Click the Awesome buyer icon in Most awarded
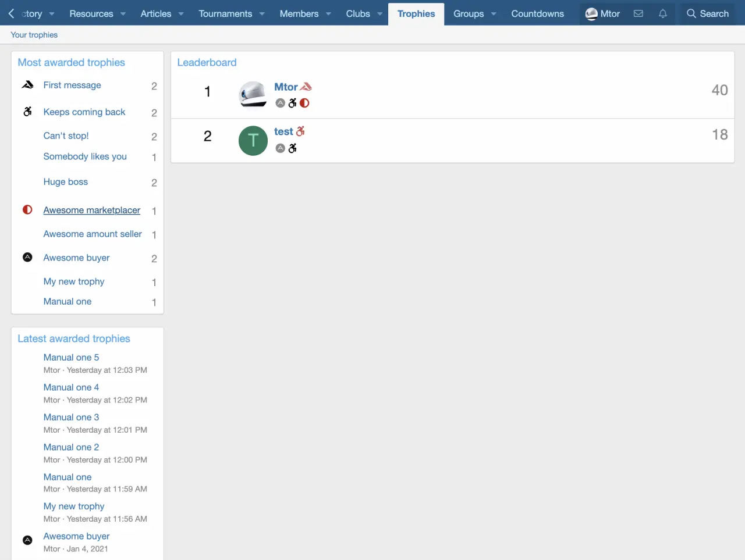 coord(27,257)
